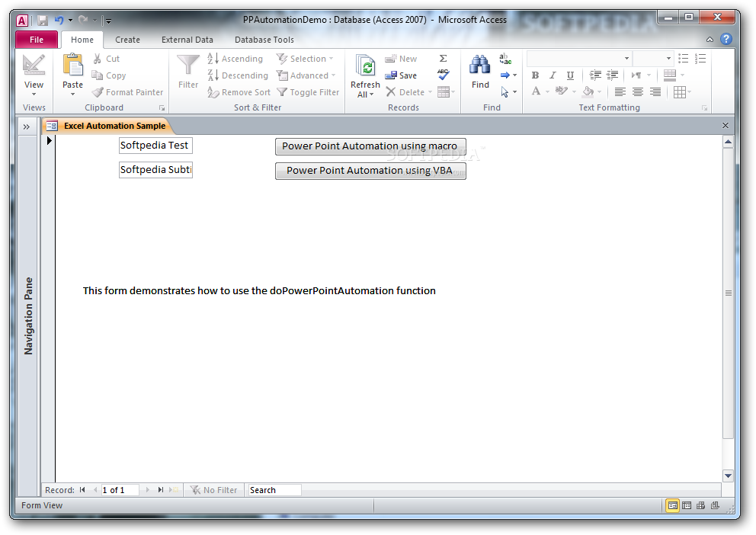Click Power Point Automation using VBA button
The width and height of the screenshot is (756, 535).
(370, 171)
